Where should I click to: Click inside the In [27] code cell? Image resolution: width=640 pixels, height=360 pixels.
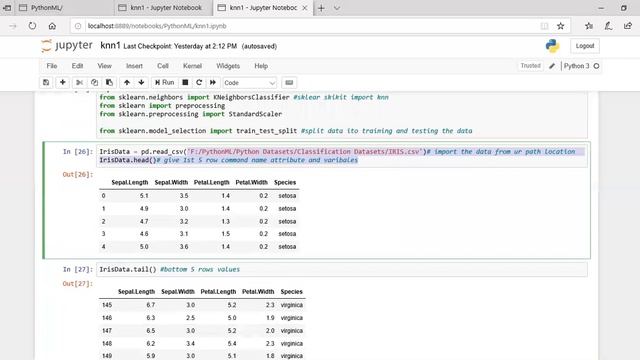point(342,269)
